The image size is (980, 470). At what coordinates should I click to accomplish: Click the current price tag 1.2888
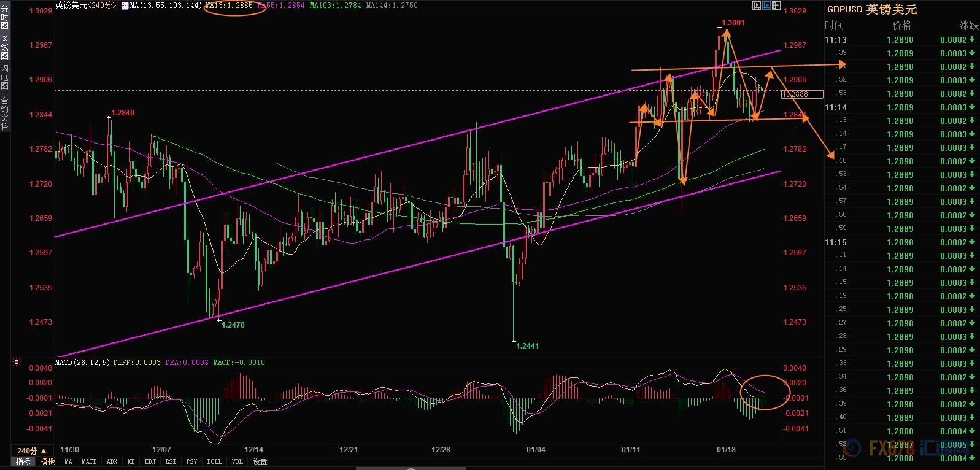pyautogui.click(x=803, y=94)
